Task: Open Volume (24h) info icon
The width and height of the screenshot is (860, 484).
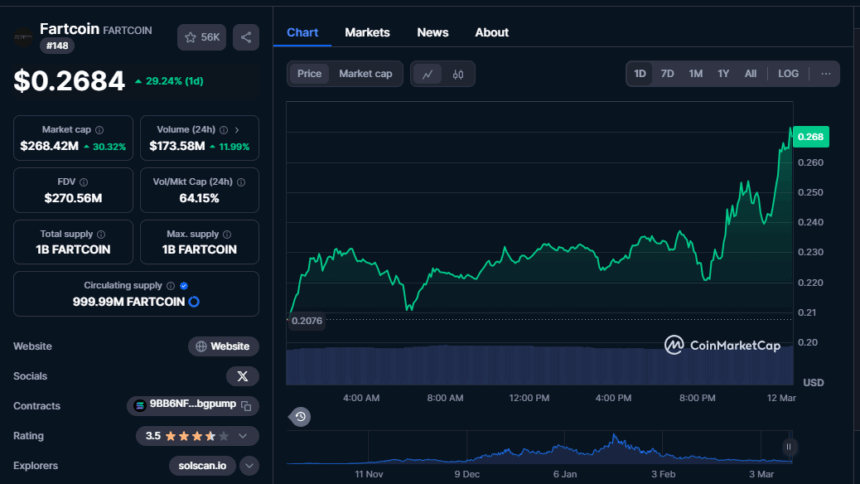Action: (x=224, y=130)
